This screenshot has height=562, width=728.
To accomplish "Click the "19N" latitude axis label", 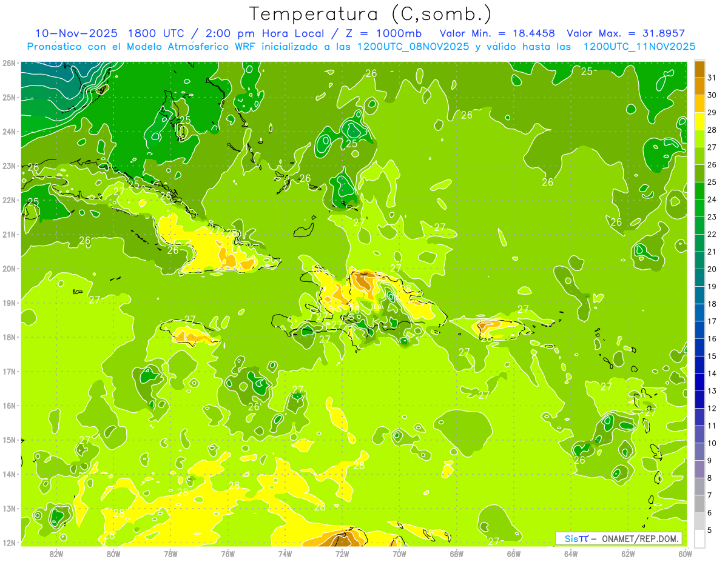I will point(8,303).
